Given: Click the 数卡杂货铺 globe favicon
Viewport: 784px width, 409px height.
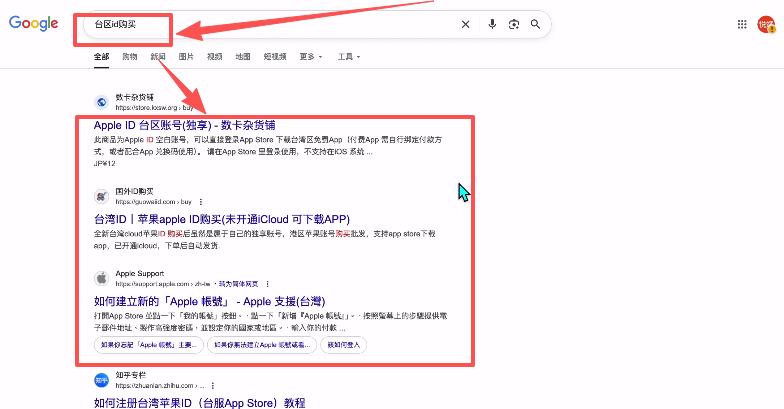Looking at the screenshot, I should click(x=102, y=102).
